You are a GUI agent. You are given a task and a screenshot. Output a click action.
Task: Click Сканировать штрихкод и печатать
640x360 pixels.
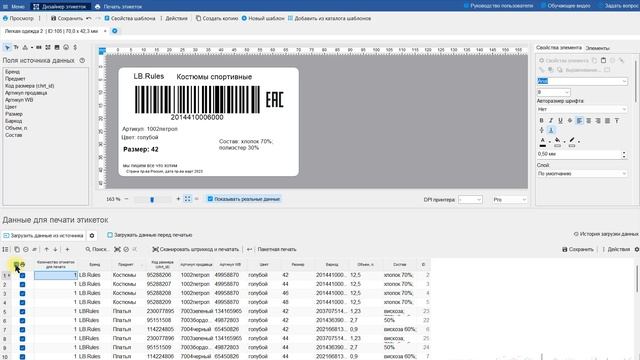[x=196, y=249]
